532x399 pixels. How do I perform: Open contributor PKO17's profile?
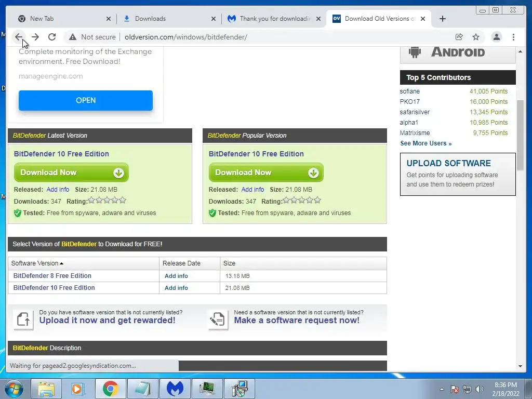click(409, 102)
